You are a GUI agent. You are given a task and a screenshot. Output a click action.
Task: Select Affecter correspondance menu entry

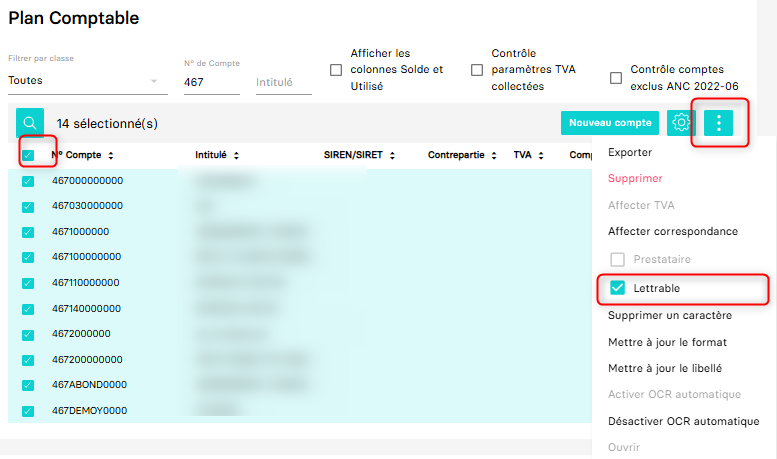pyautogui.click(x=672, y=231)
